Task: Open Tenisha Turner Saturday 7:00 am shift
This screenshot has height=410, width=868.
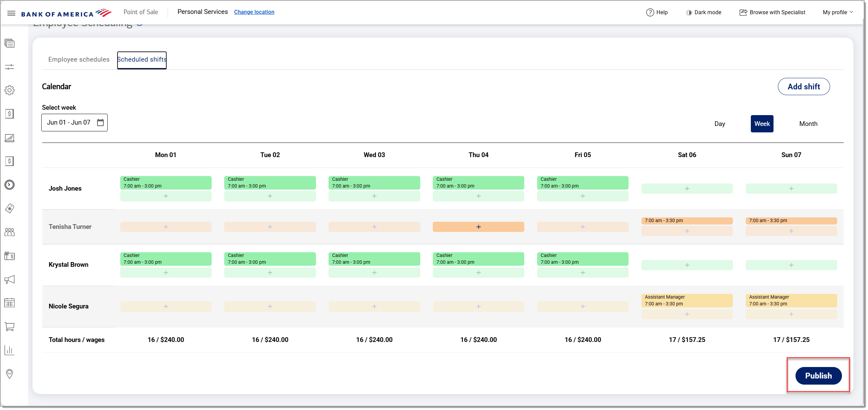Action: (x=687, y=221)
